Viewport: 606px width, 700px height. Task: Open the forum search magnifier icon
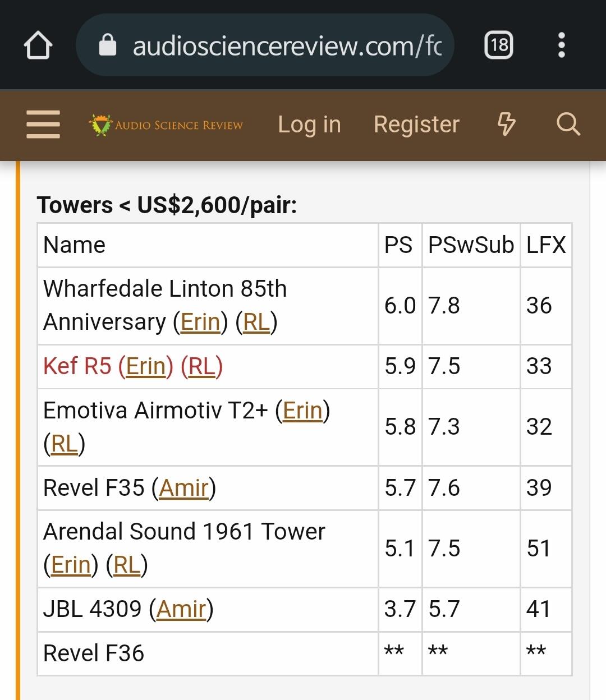[568, 124]
